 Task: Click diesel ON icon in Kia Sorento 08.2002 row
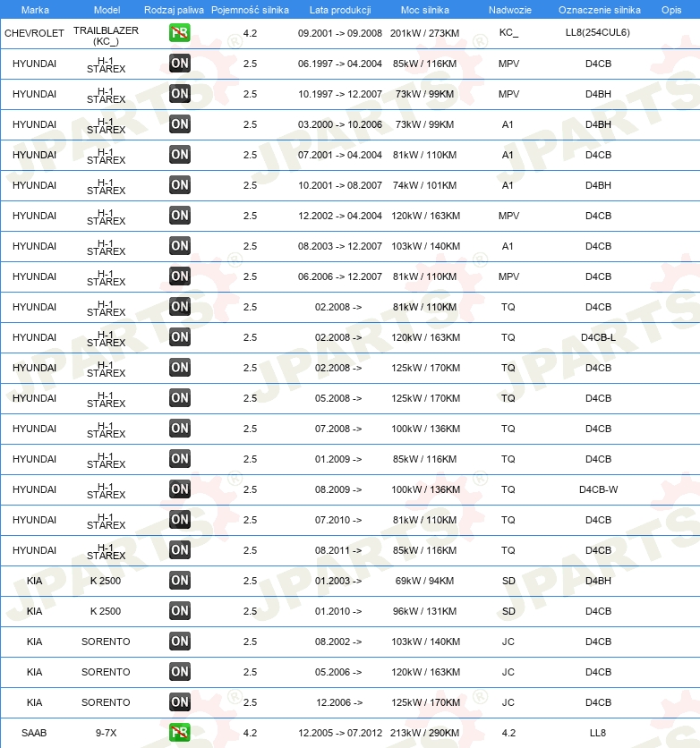[180, 642]
